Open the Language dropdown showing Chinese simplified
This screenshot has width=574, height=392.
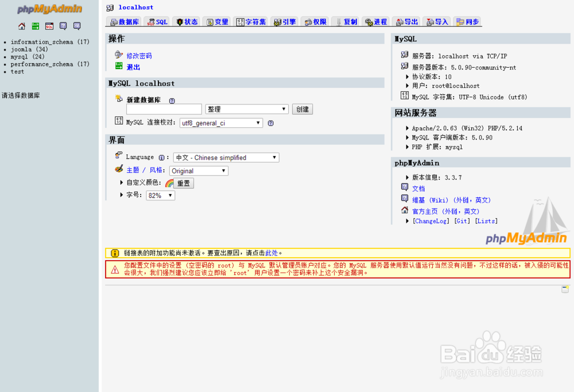point(226,158)
